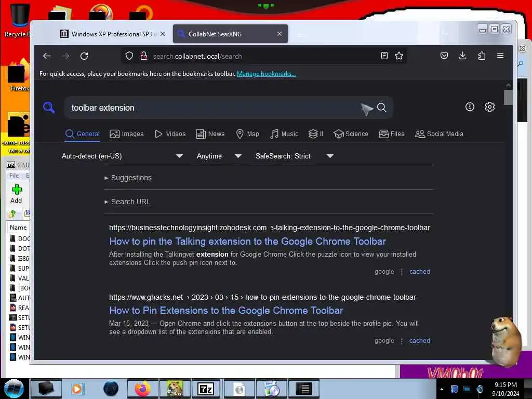Expand the Suggestions section
The image size is (532, 399).
pos(128,178)
